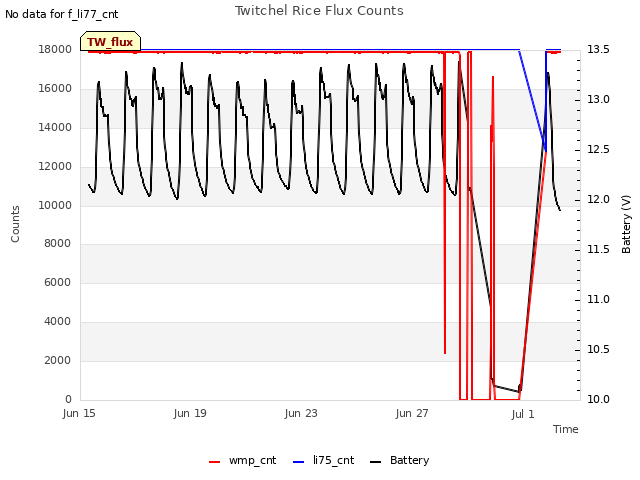Click the Jun 15 x-axis label

pyautogui.click(x=79, y=413)
